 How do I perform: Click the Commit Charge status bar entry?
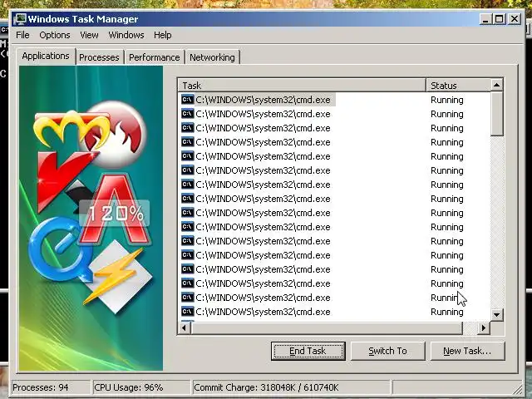pos(291,387)
